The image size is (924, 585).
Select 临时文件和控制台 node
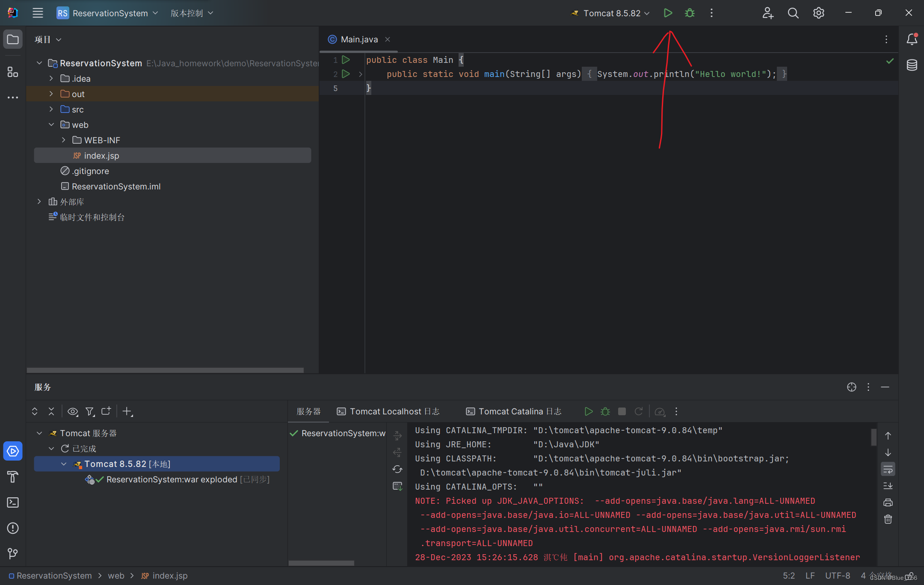coord(92,217)
